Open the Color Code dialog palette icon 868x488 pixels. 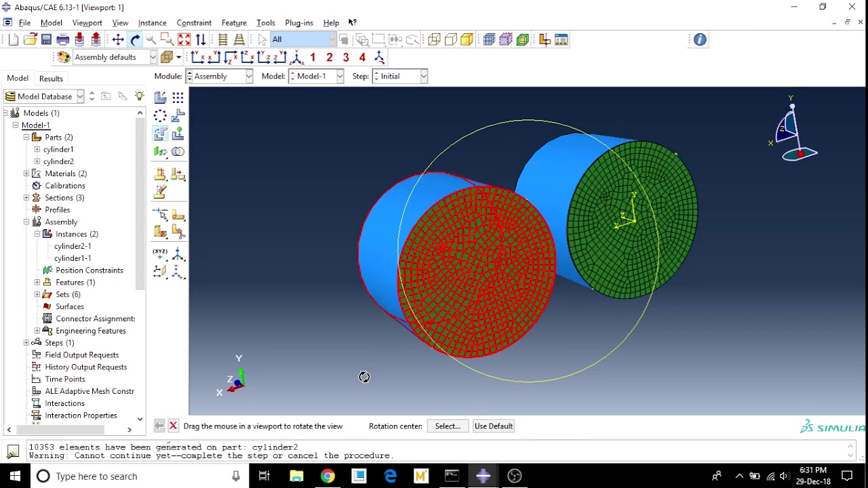(64, 57)
